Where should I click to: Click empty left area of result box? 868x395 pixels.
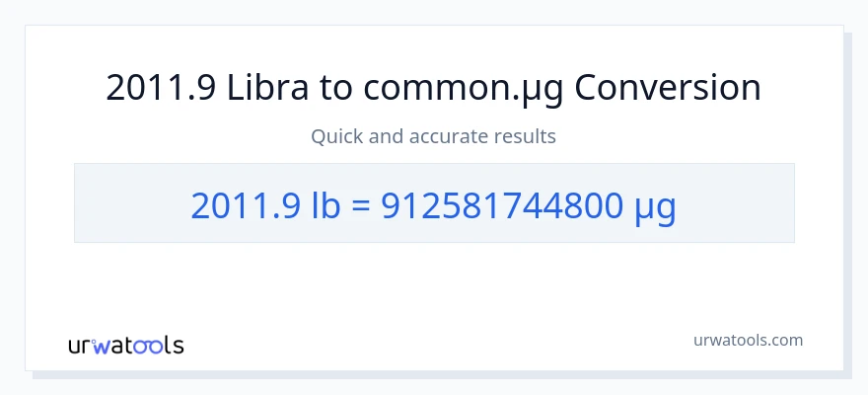[128, 203]
